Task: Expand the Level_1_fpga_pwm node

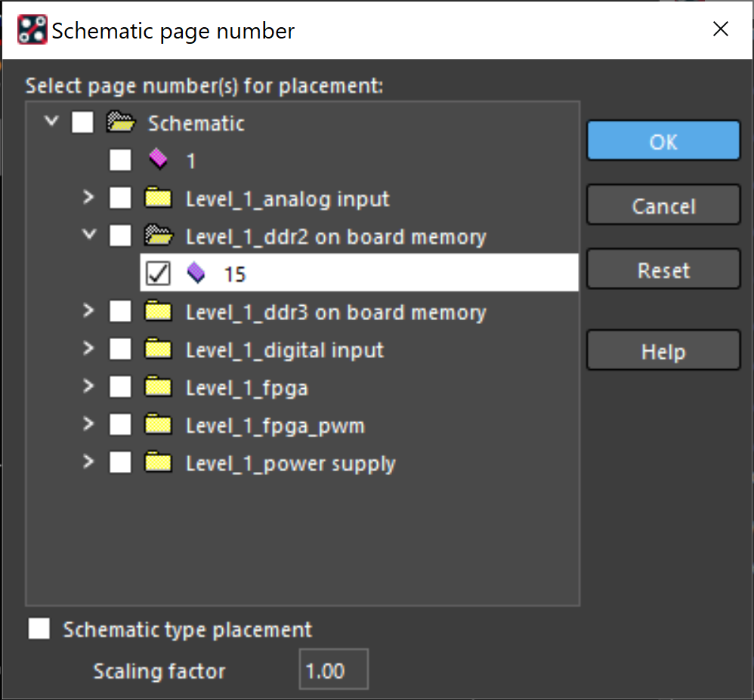Action: coord(88,424)
